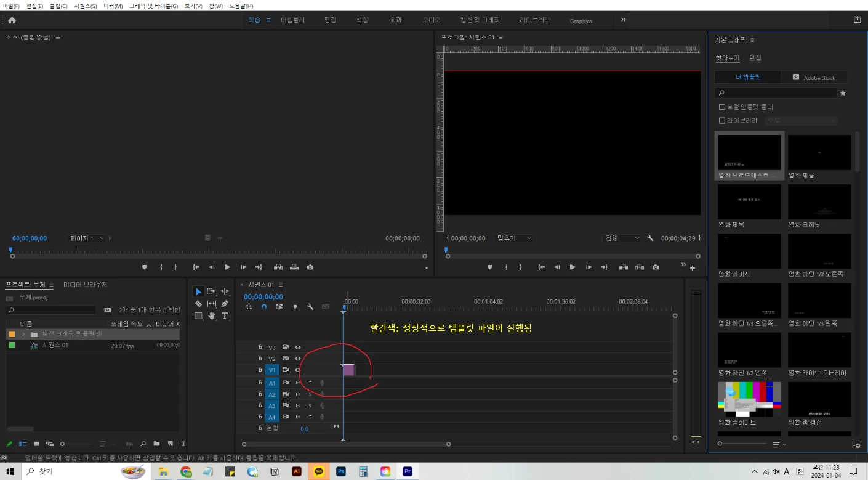Solo audio track A2

[310, 394]
